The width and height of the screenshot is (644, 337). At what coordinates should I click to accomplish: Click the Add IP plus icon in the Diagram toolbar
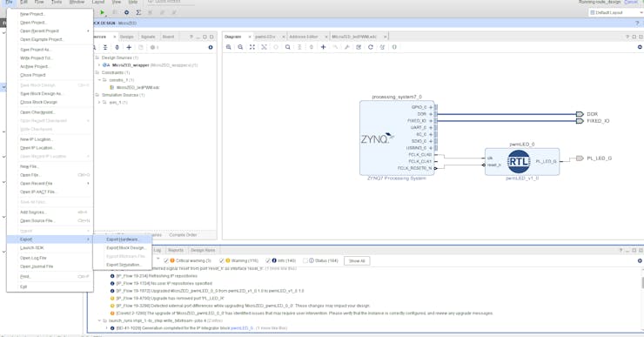point(323,47)
